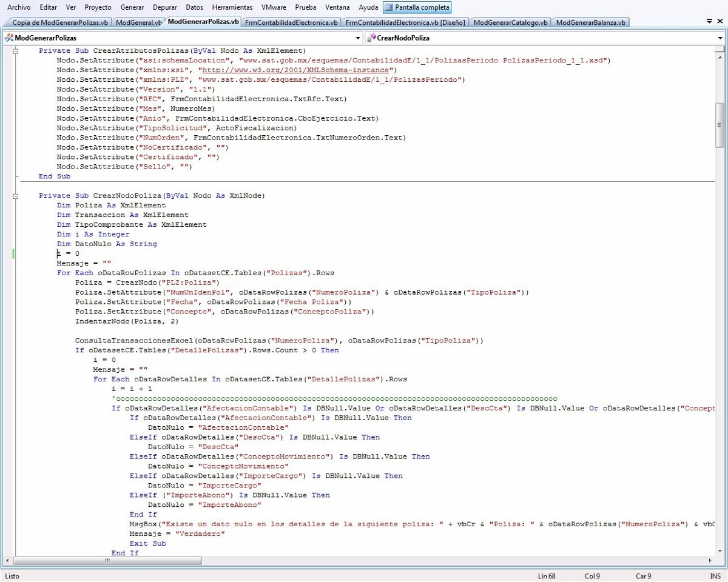This screenshot has height=582, width=728.
Task: Click the horizontal scrollbar right arrow
Action: 710,560
